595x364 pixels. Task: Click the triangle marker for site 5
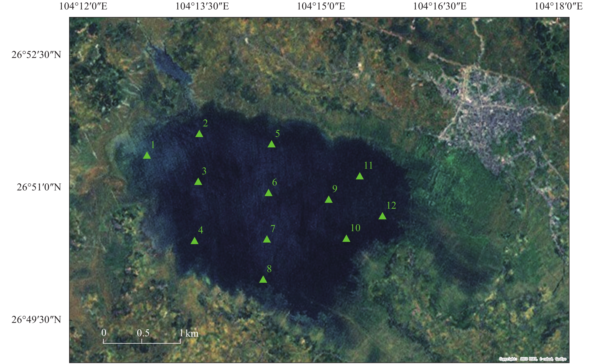coord(271,144)
